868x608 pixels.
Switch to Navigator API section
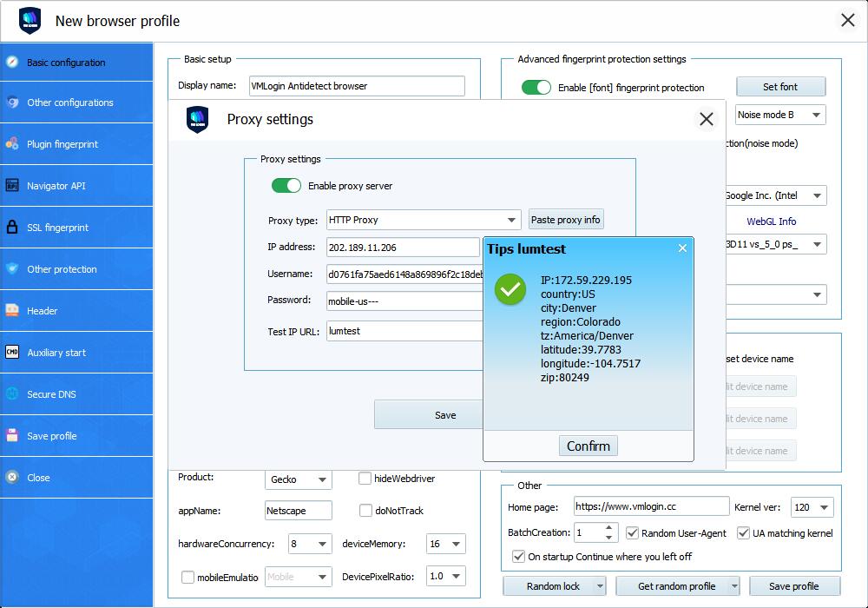(76, 186)
